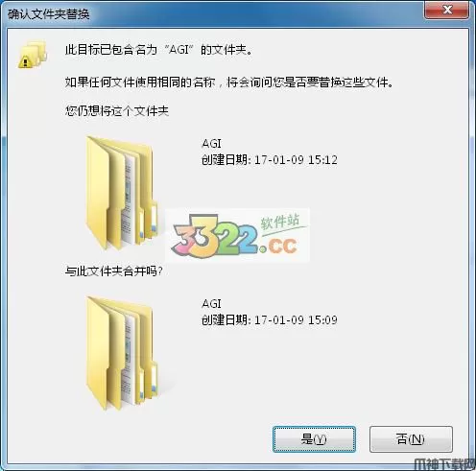This screenshot has height=471, width=476.
Task: Click the AGI name above the 15:09 date
Action: pyautogui.click(x=211, y=303)
